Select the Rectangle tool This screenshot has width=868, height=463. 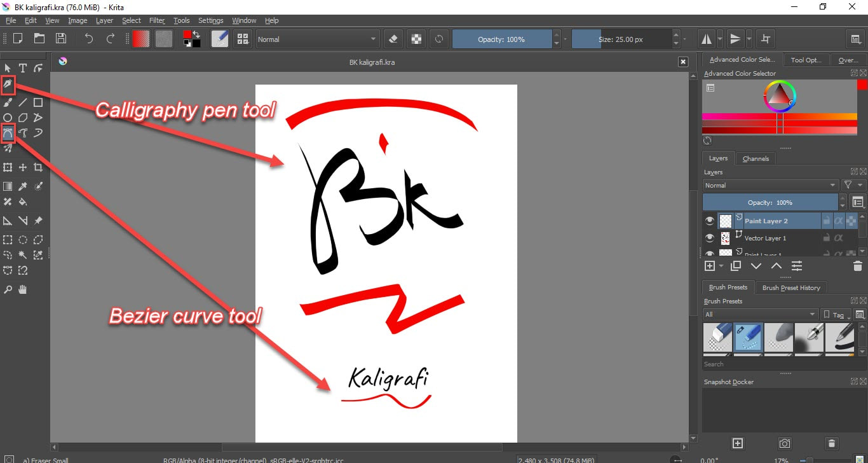pyautogui.click(x=38, y=102)
